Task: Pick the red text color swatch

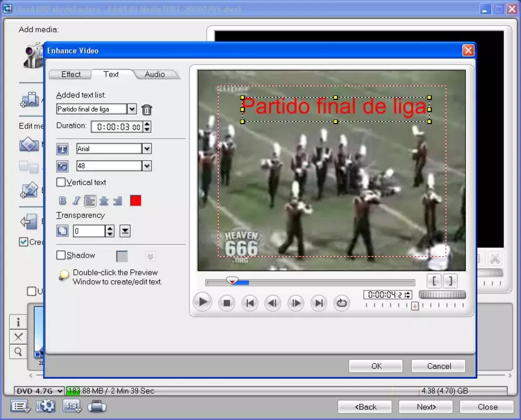Action: click(x=136, y=201)
